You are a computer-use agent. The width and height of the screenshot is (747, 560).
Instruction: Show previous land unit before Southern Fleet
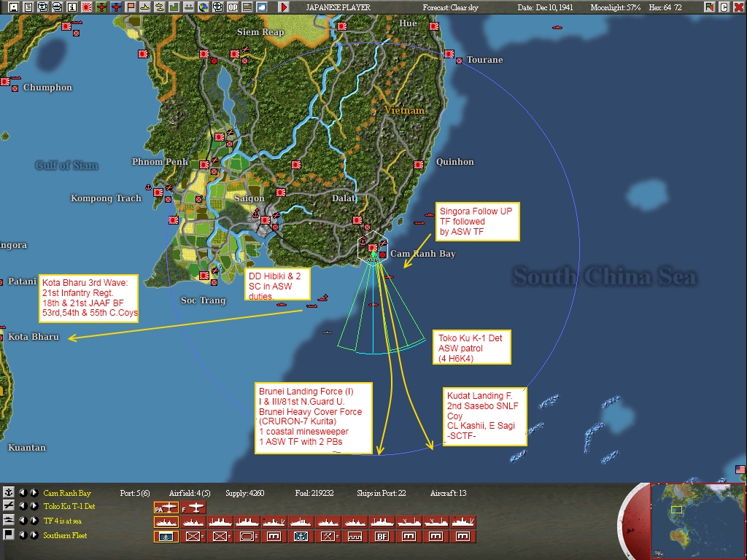point(23,534)
